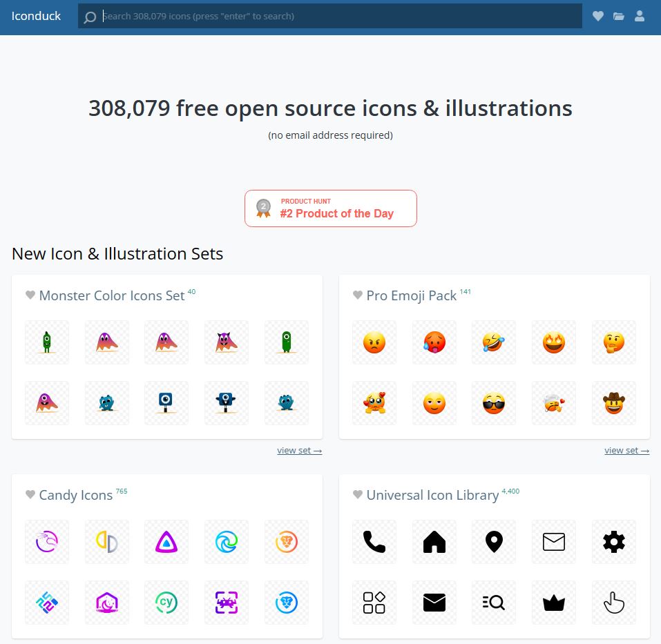Open the user account icon

[x=640, y=16]
